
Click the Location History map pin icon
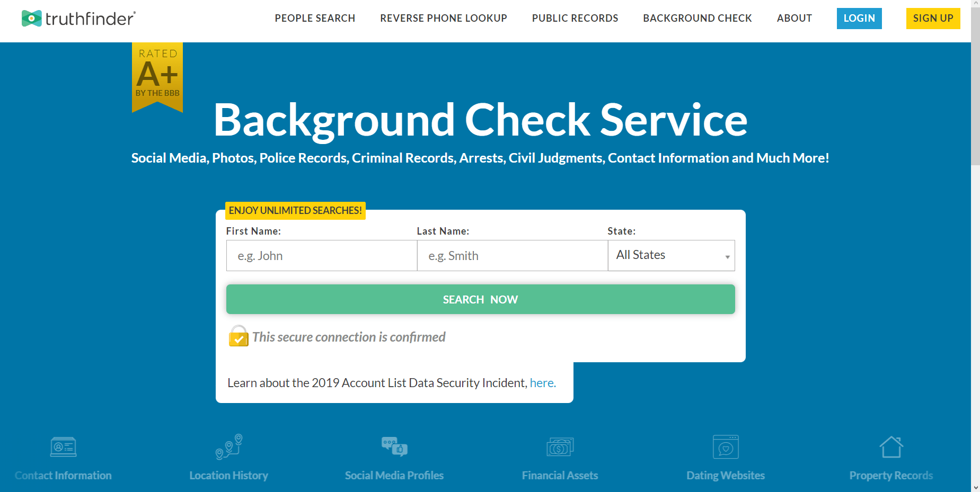tap(229, 446)
